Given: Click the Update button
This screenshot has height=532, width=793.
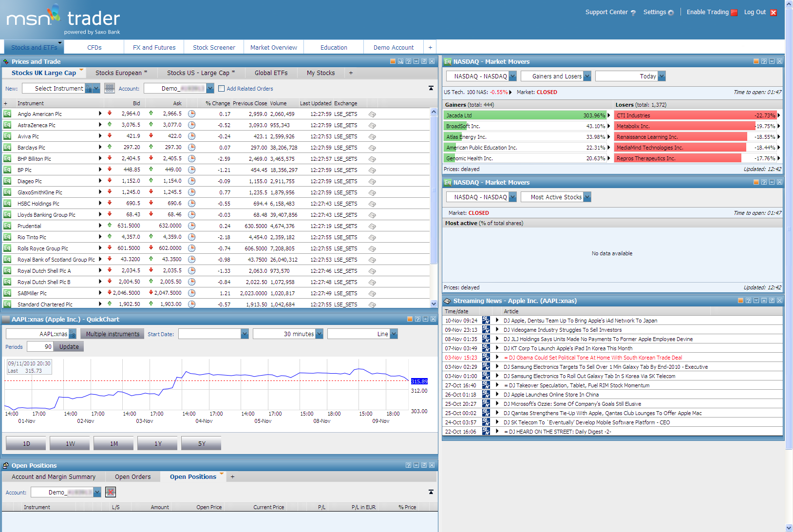Looking at the screenshot, I should coord(69,346).
